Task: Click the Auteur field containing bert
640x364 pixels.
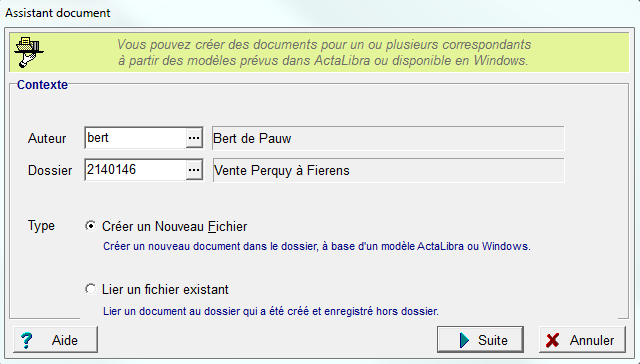Action: point(136,138)
